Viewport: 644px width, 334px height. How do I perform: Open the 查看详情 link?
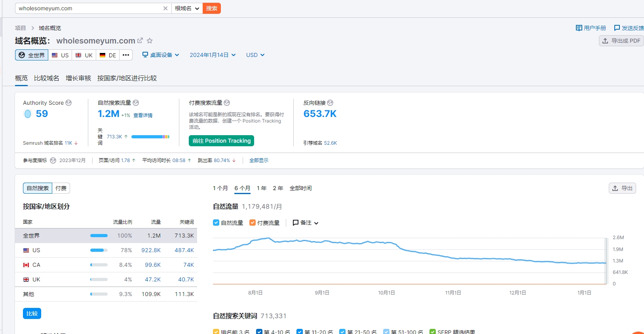pos(143,115)
